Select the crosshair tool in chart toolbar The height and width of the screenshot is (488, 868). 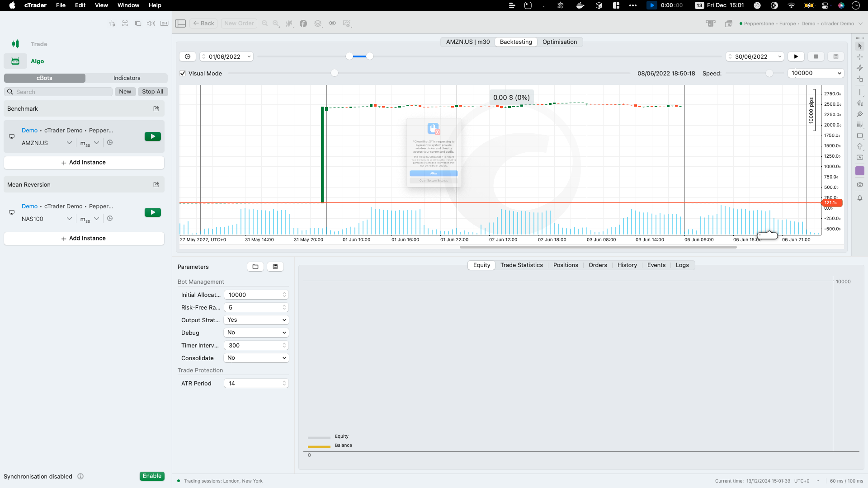860,57
